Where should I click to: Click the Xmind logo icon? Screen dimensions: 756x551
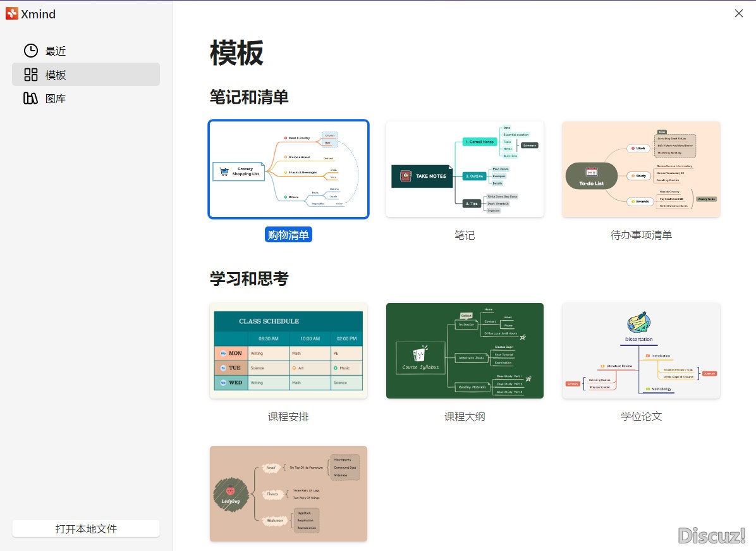coord(11,13)
